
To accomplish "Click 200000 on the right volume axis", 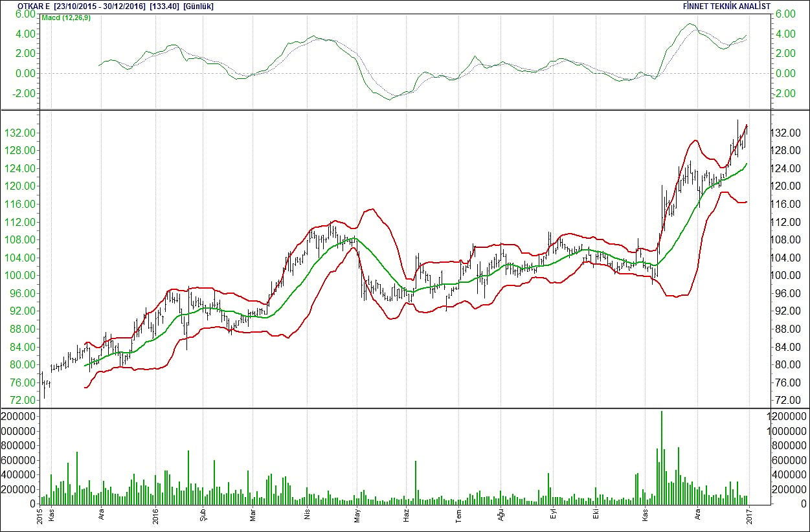I will [789, 489].
